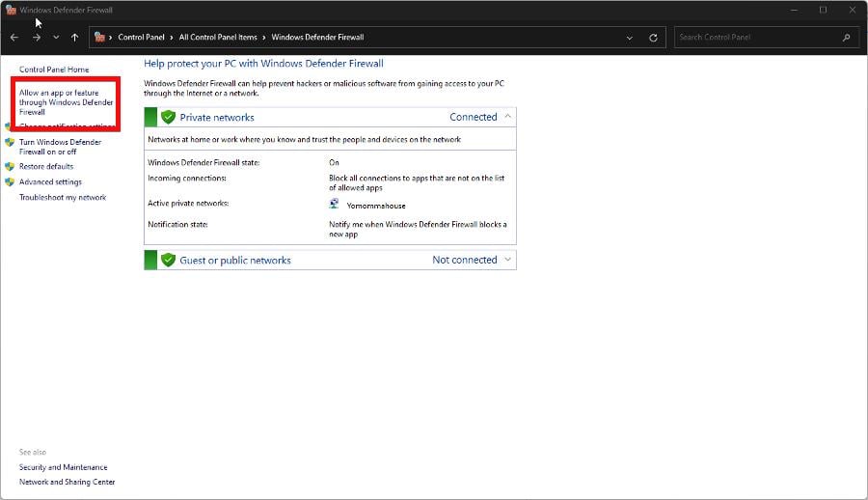The height and width of the screenshot is (500, 868).
Task: Open Control Panel Home
Action: coord(54,69)
